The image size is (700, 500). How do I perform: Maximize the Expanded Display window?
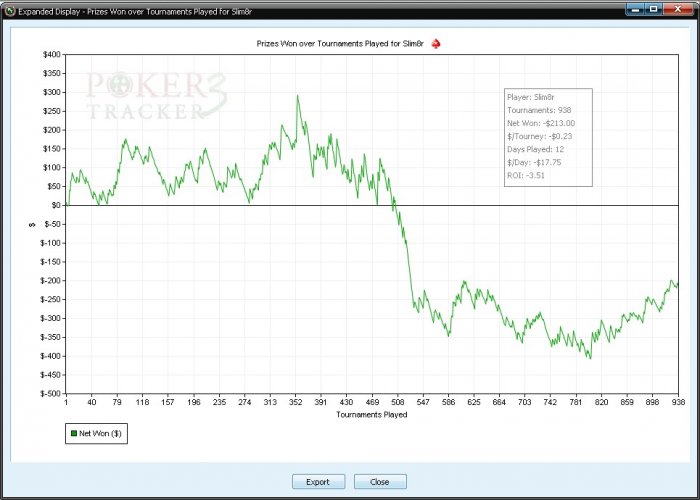click(653, 9)
